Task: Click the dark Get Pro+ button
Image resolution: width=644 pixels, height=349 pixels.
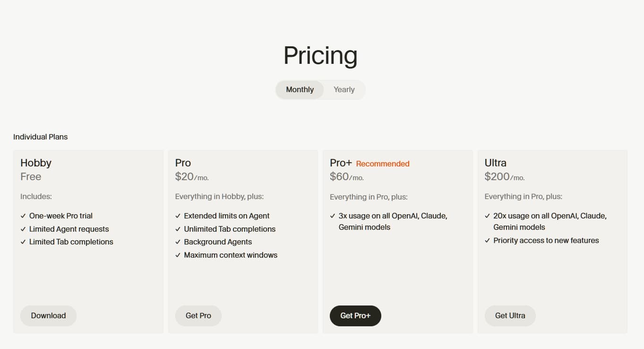Action: [355, 315]
